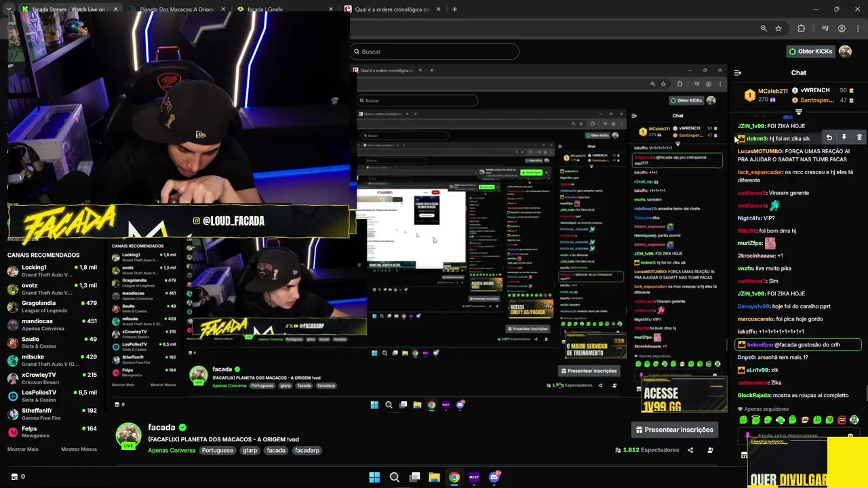
Task: Open recommended channel LosPollosTV
Action: pos(52,396)
